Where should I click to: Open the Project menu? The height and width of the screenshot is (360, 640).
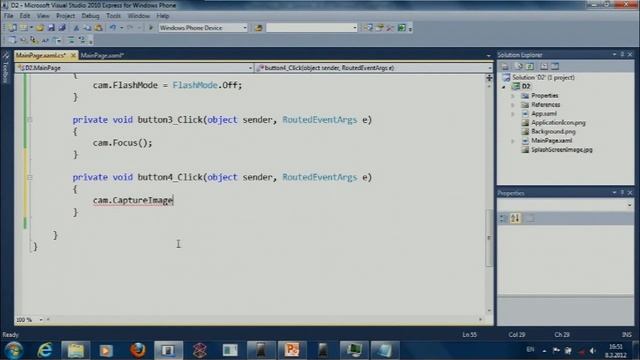tap(65, 16)
